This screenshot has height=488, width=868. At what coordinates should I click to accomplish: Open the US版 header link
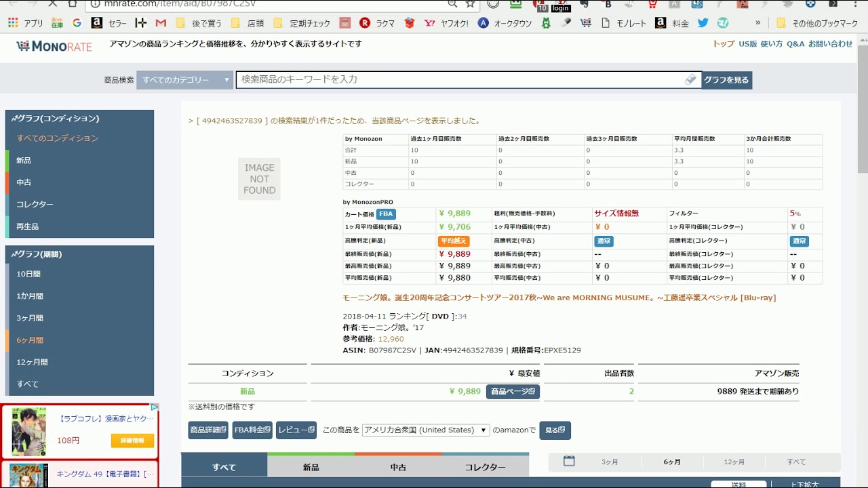pyautogui.click(x=748, y=43)
